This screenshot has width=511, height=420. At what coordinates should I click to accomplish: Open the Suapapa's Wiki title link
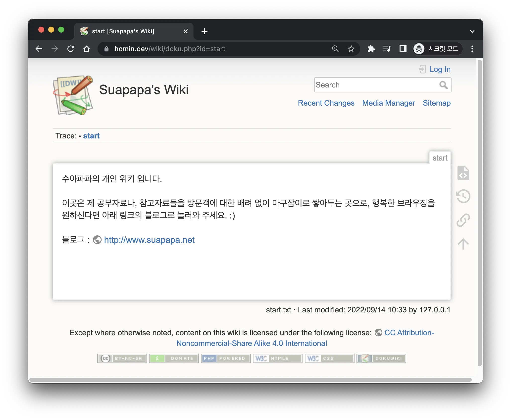(x=144, y=90)
